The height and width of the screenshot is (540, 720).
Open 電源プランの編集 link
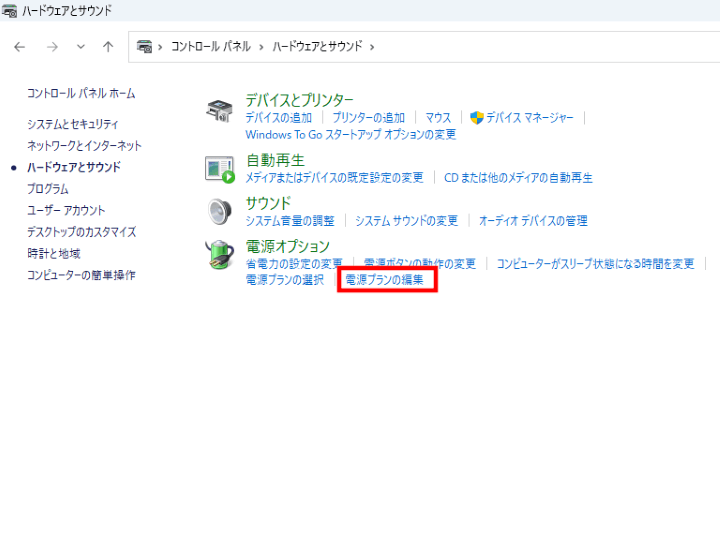coord(384,280)
